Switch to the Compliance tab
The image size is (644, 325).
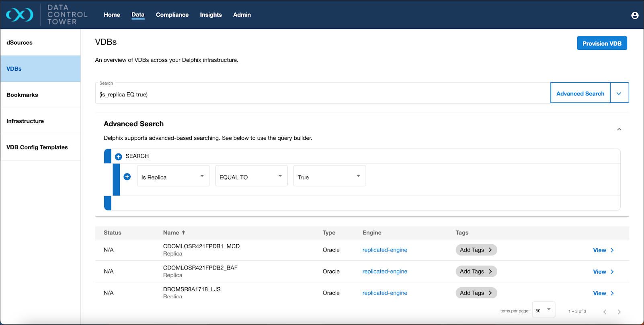[x=172, y=15]
